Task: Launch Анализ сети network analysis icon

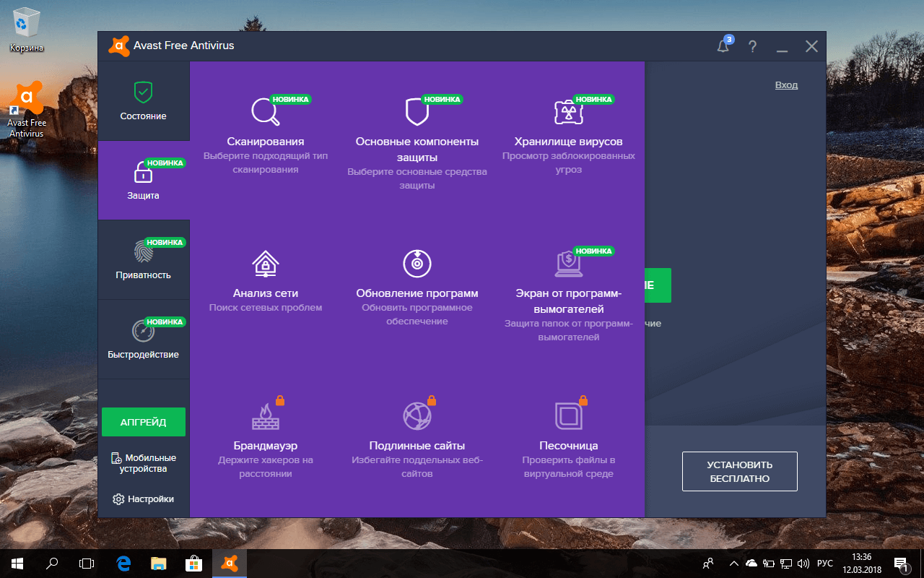Action: 265,263
